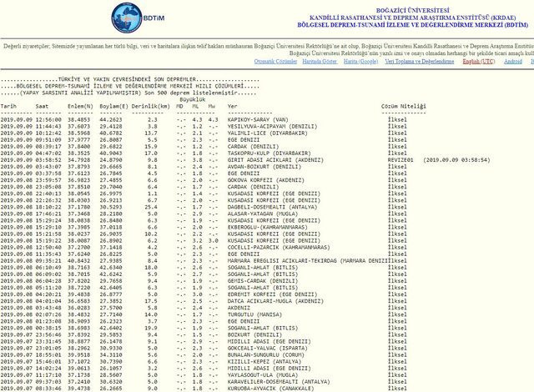Image resolution: width=534 pixels, height=392 pixels.
Task: Click the DAGBELI-DOSEMEALTI (ANTALYA) location
Action: tap(273, 207)
